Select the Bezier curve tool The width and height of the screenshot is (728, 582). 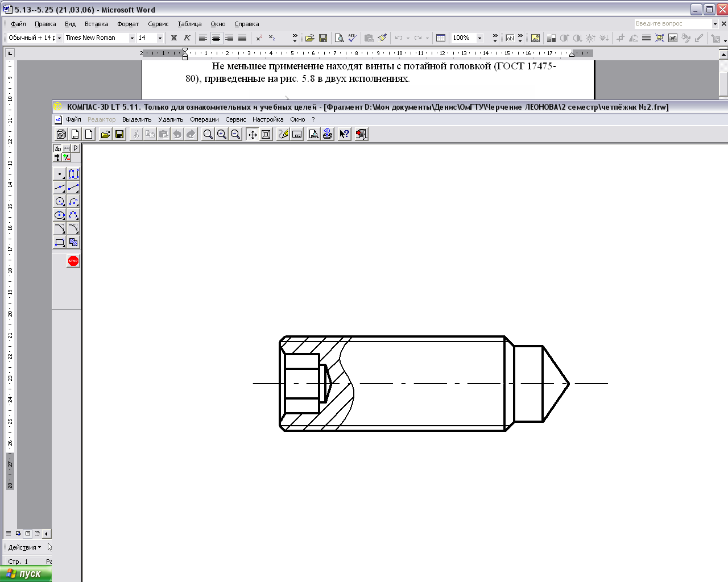tap(73, 215)
